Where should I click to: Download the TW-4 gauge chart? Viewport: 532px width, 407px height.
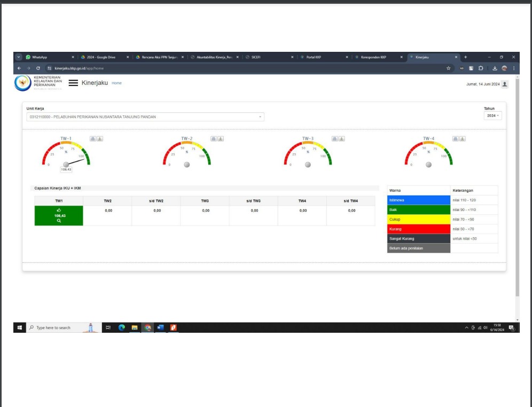(x=463, y=139)
